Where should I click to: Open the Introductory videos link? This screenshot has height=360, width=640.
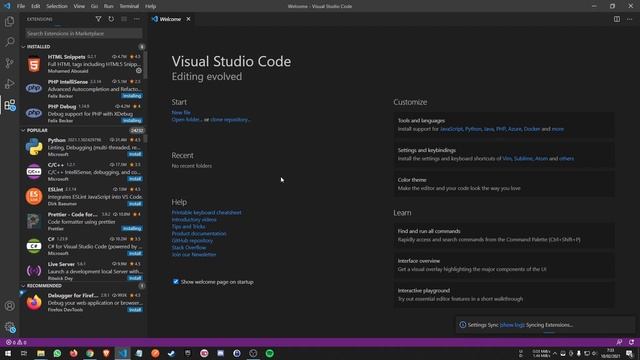tap(194, 219)
